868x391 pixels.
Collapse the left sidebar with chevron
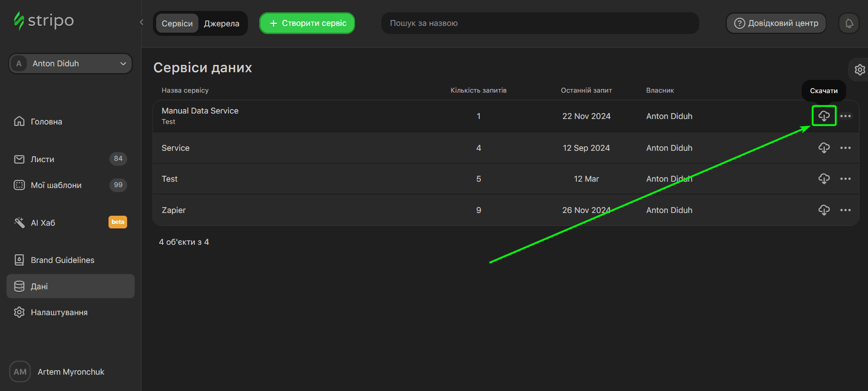pos(142,22)
